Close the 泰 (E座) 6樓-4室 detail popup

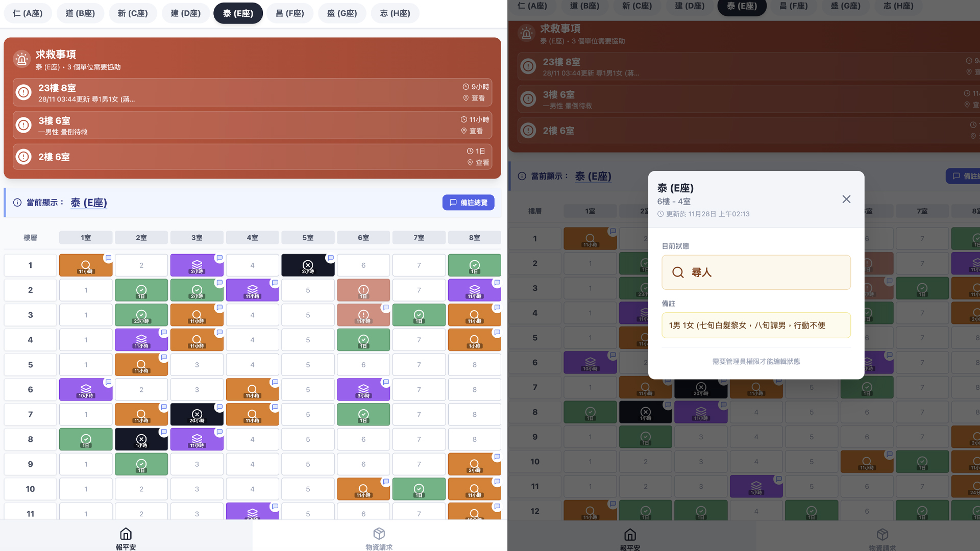click(846, 199)
